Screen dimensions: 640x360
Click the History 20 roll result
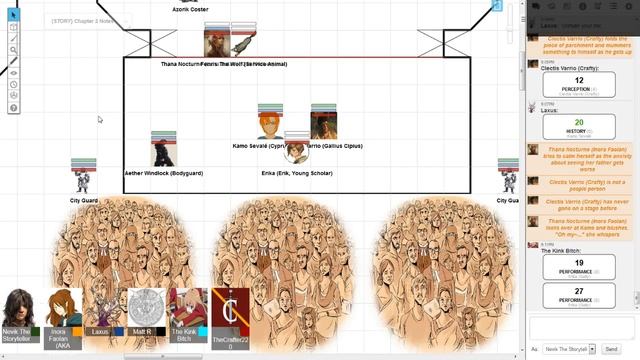(579, 127)
